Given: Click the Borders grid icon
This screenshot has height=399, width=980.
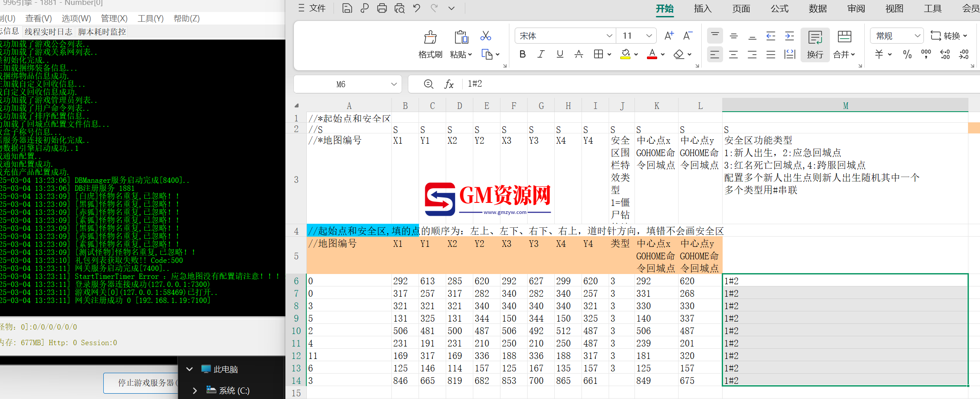Looking at the screenshot, I should tap(598, 54).
